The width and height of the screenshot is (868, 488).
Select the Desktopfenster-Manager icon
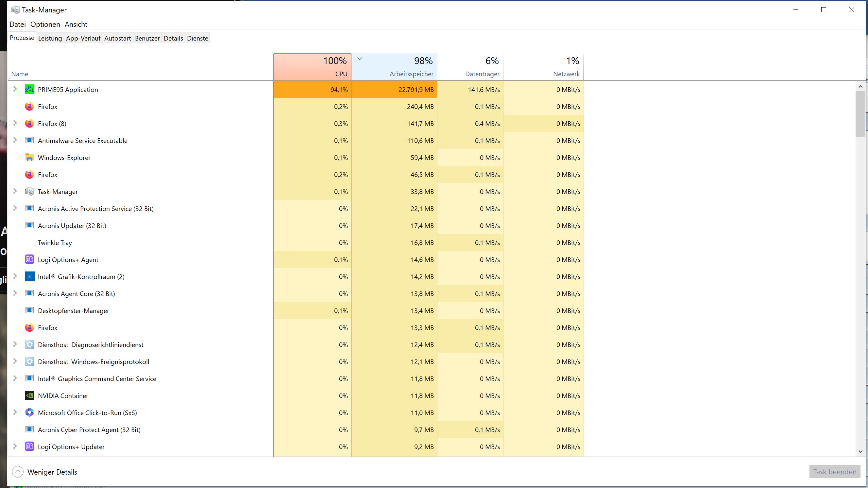click(29, 310)
